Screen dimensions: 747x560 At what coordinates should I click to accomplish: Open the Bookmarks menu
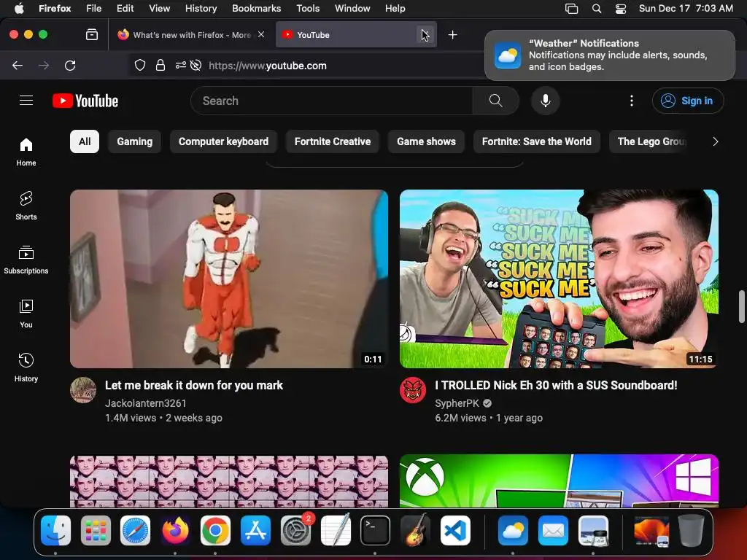pos(256,9)
